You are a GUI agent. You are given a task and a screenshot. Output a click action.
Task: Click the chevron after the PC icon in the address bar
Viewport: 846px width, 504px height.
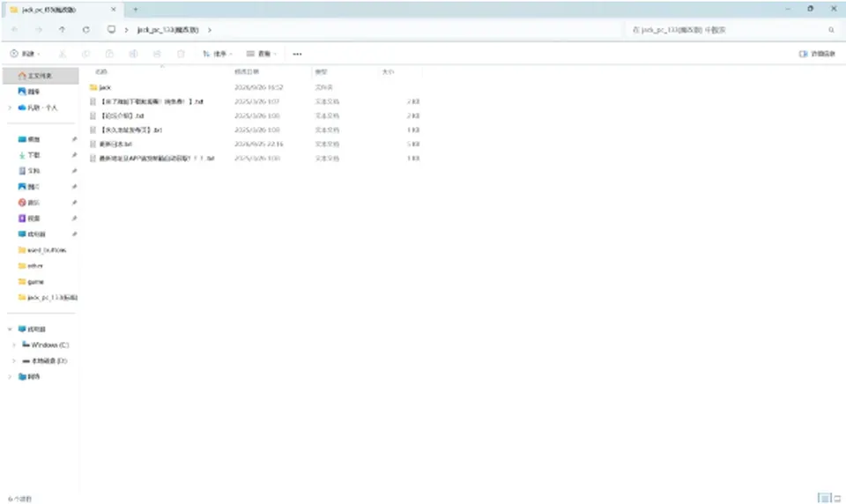[x=126, y=30]
